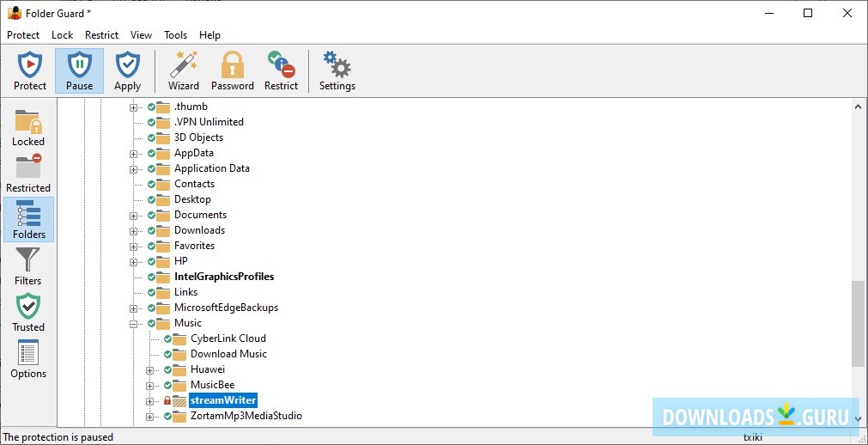This screenshot has height=445, width=868.
Task: Expand the Application Data folder node
Action: [x=133, y=169]
